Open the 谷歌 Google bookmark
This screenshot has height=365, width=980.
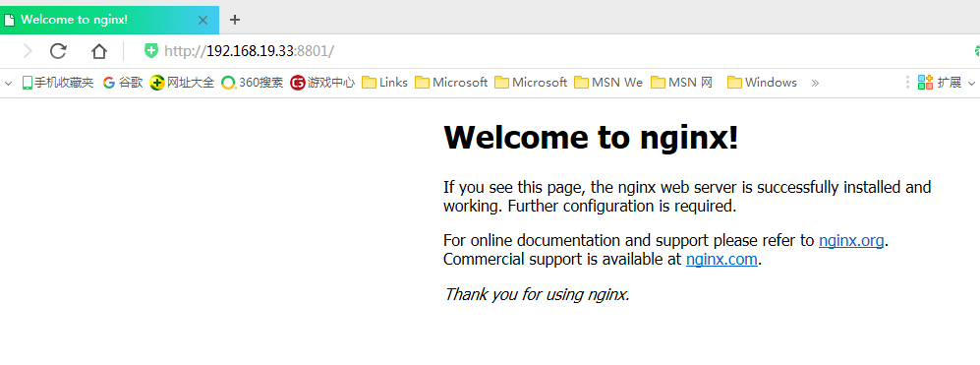point(123,83)
